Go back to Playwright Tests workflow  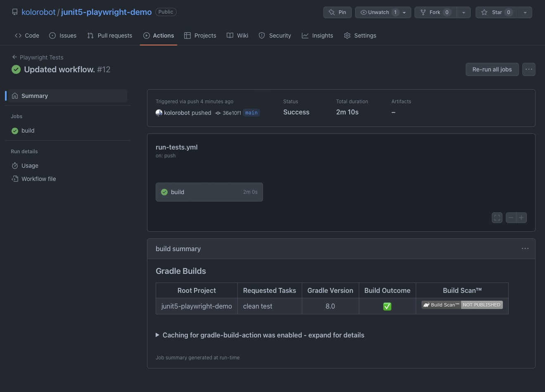pos(38,57)
